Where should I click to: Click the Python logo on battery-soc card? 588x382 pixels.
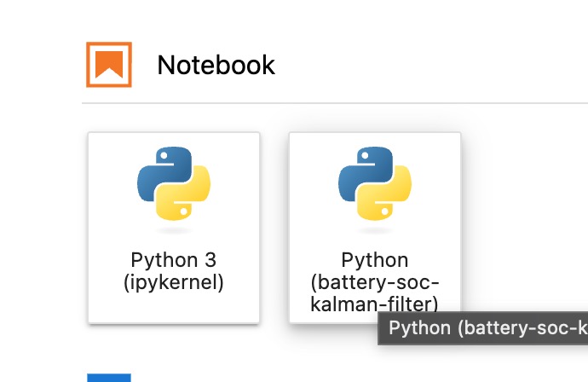(x=375, y=183)
